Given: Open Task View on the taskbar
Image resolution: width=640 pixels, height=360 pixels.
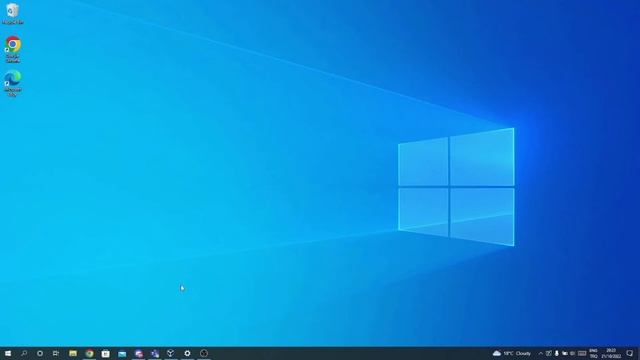Looking at the screenshot, I should (x=56, y=353).
